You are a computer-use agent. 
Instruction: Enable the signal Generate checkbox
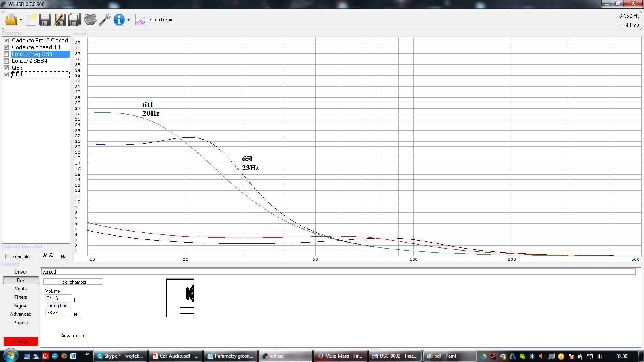(x=8, y=257)
